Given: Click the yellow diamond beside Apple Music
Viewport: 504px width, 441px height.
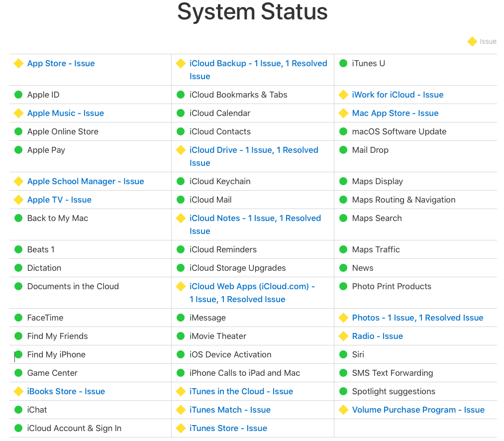Looking at the screenshot, I should (18, 113).
